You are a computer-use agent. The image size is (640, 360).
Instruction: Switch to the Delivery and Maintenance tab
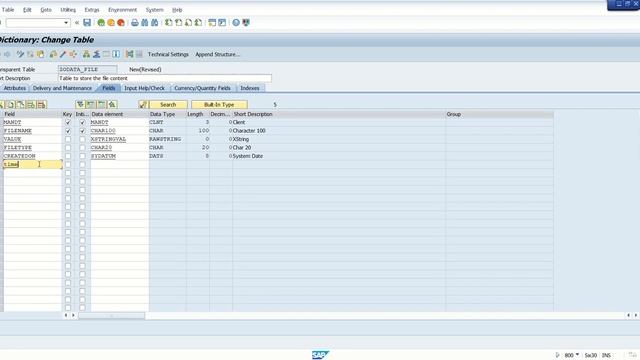point(62,88)
